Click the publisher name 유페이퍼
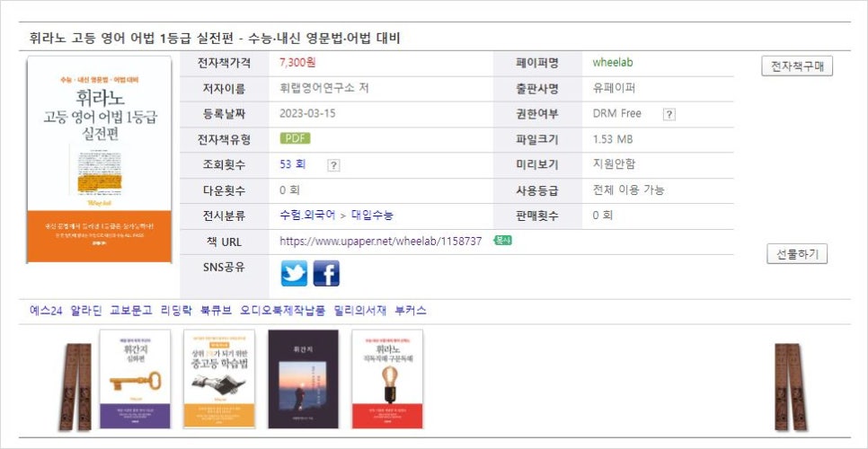Image resolution: width=868 pixels, height=449 pixels. (614, 89)
